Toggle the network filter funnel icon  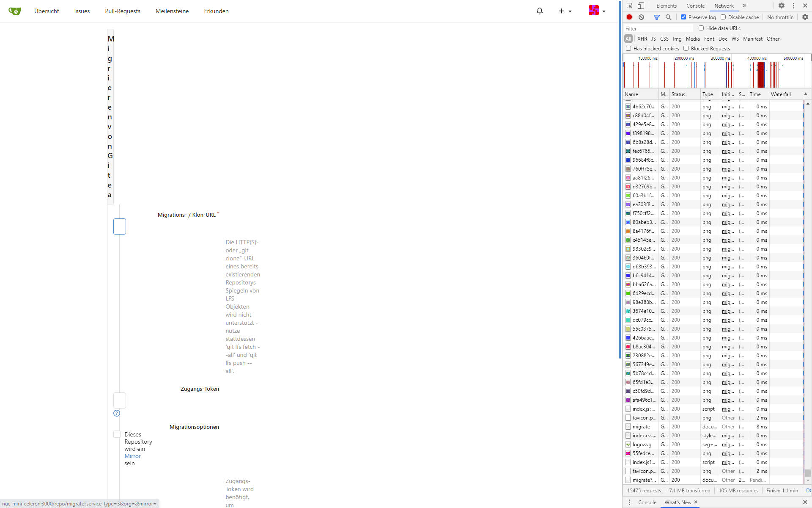point(656,17)
